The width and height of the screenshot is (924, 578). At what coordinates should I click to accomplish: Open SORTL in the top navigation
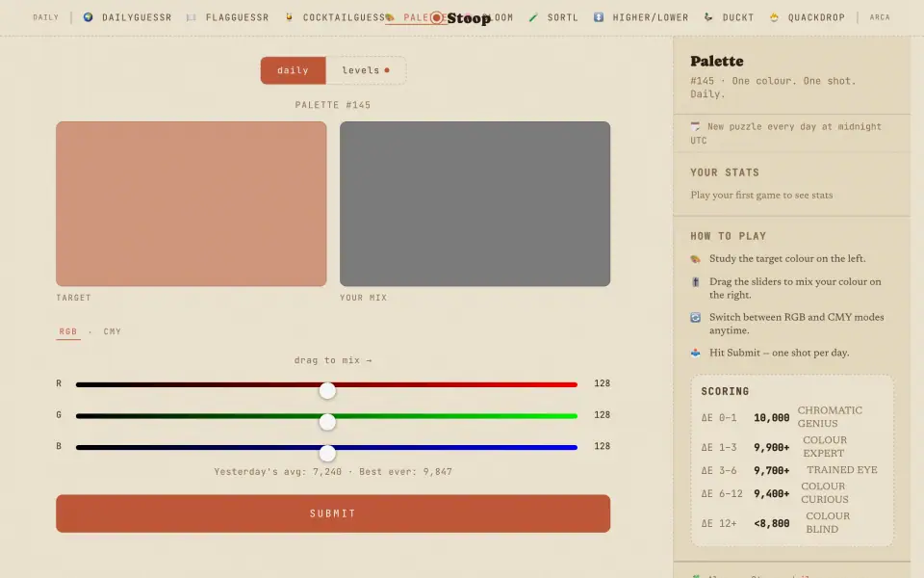(563, 17)
